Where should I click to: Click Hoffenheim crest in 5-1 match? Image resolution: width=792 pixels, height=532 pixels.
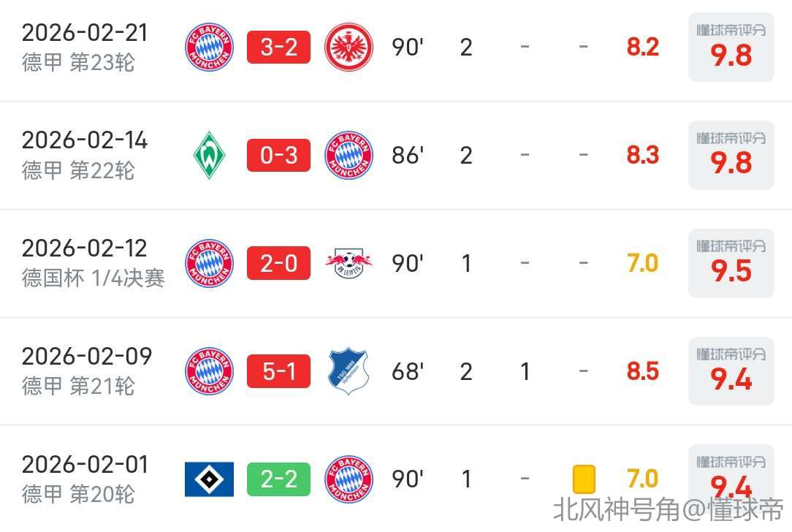(x=349, y=371)
